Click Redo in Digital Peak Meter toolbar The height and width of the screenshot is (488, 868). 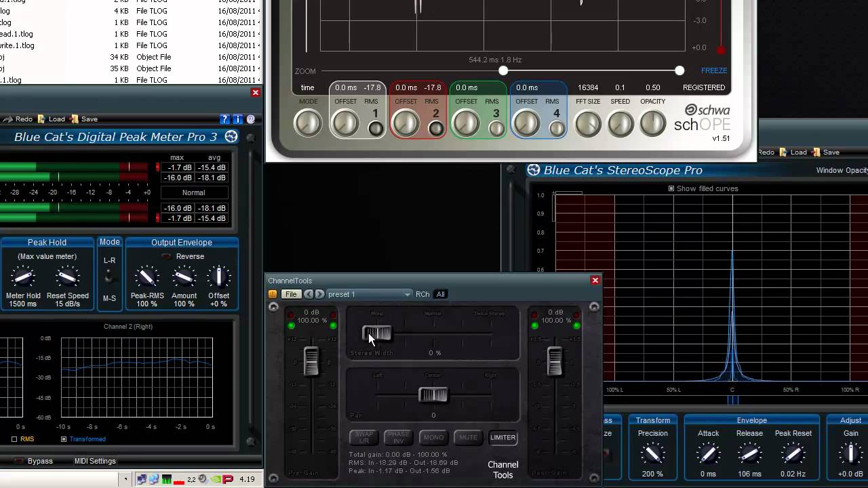18,119
